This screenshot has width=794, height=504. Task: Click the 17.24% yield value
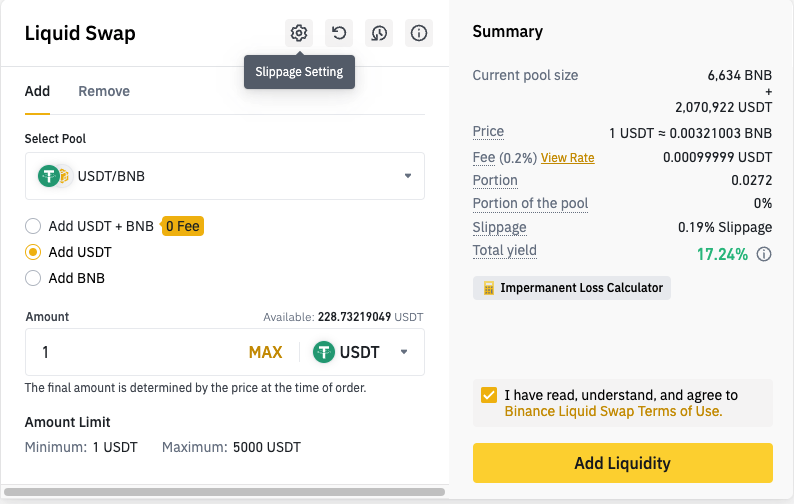click(x=722, y=254)
